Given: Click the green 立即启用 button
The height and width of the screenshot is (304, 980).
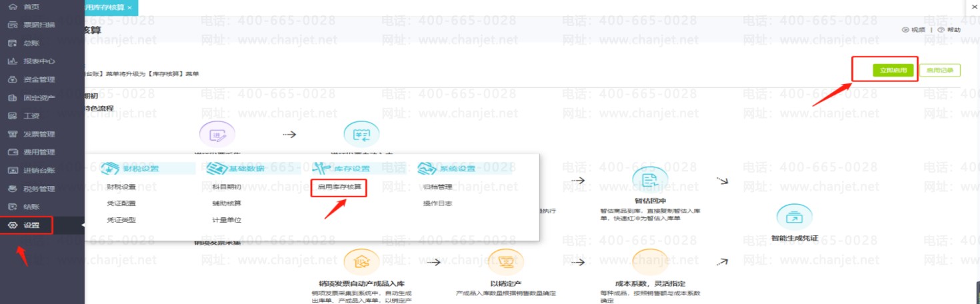Looking at the screenshot, I should tap(893, 70).
